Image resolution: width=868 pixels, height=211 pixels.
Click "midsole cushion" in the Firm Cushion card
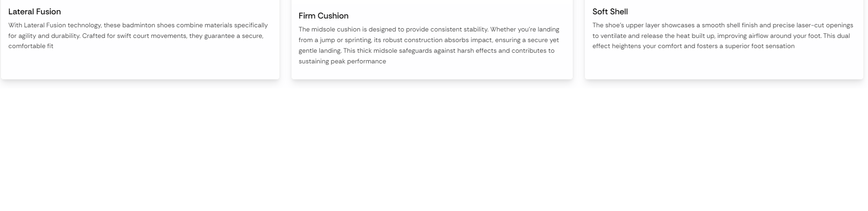coord(337,30)
